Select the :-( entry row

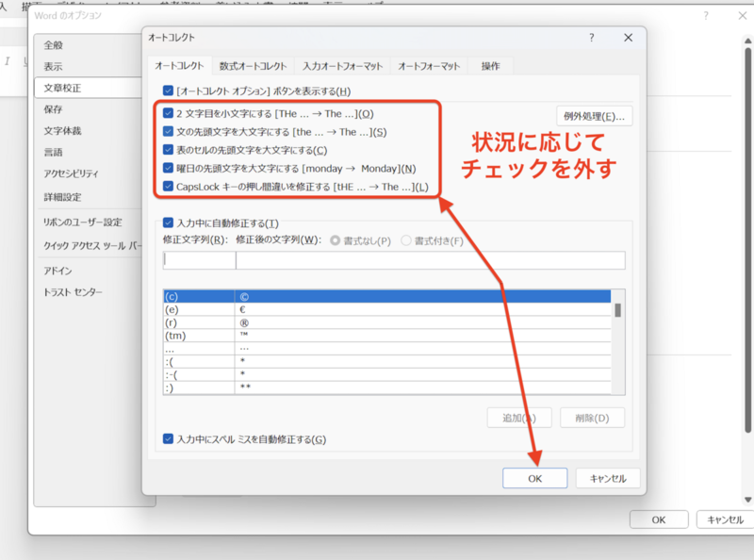(x=387, y=374)
